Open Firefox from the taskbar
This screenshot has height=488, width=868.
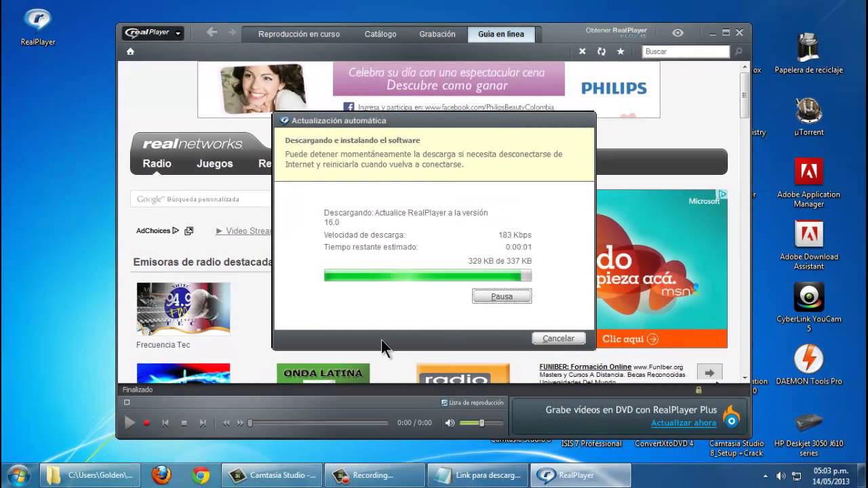point(161,475)
